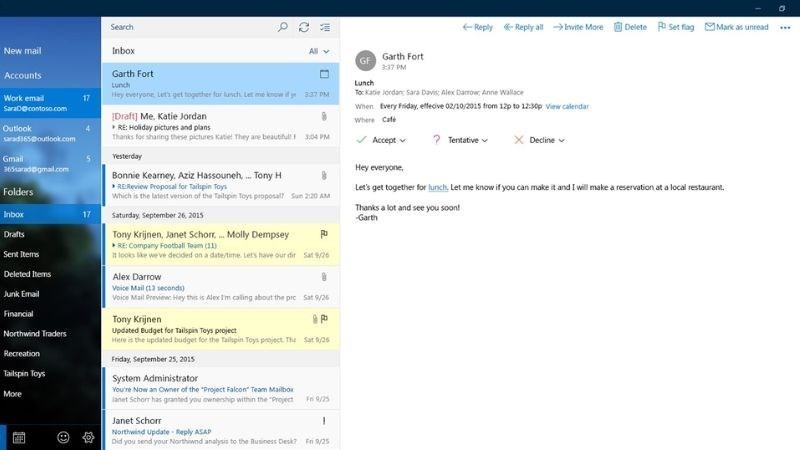Click the calendar icon on Garth Fort message

pos(324,74)
